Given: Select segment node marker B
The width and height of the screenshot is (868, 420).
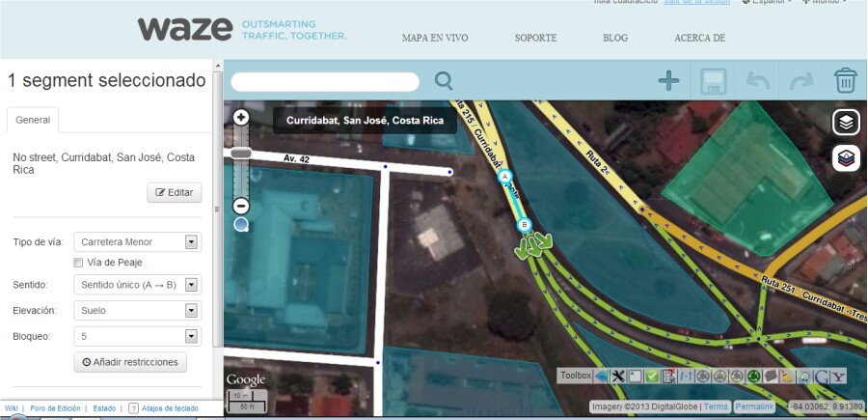Looking at the screenshot, I should click(x=524, y=225).
